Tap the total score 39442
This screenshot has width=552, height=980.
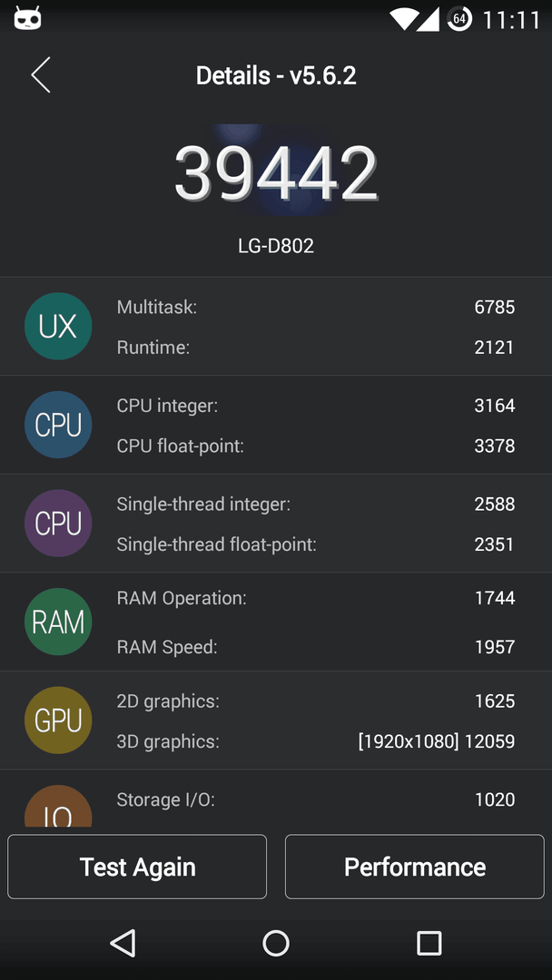pos(276,173)
